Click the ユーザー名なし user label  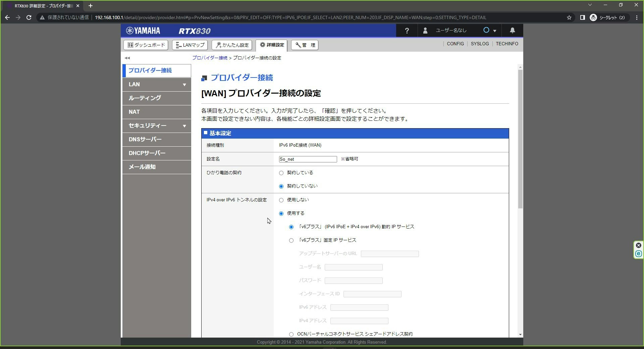point(451,31)
